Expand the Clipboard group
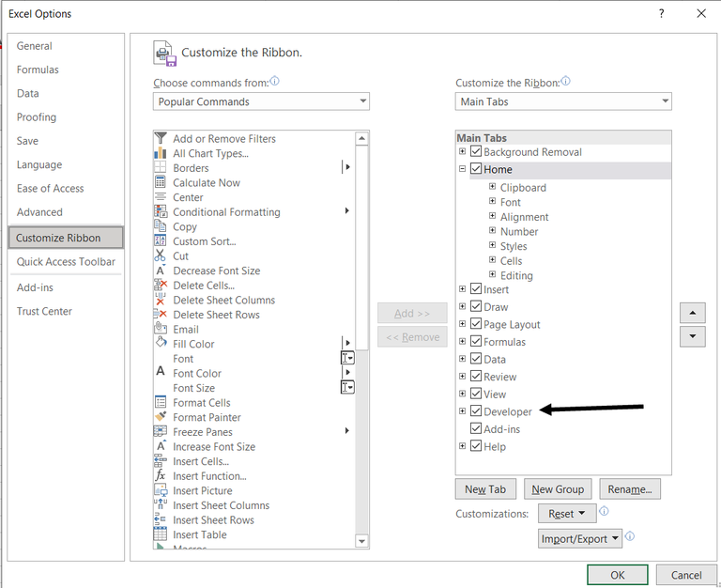 coord(492,186)
